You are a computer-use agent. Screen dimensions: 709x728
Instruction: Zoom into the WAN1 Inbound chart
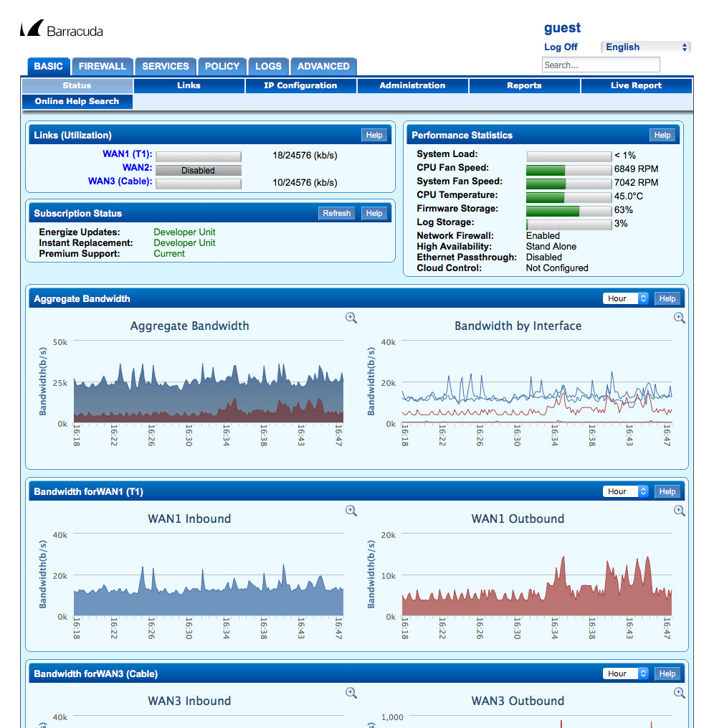351,511
